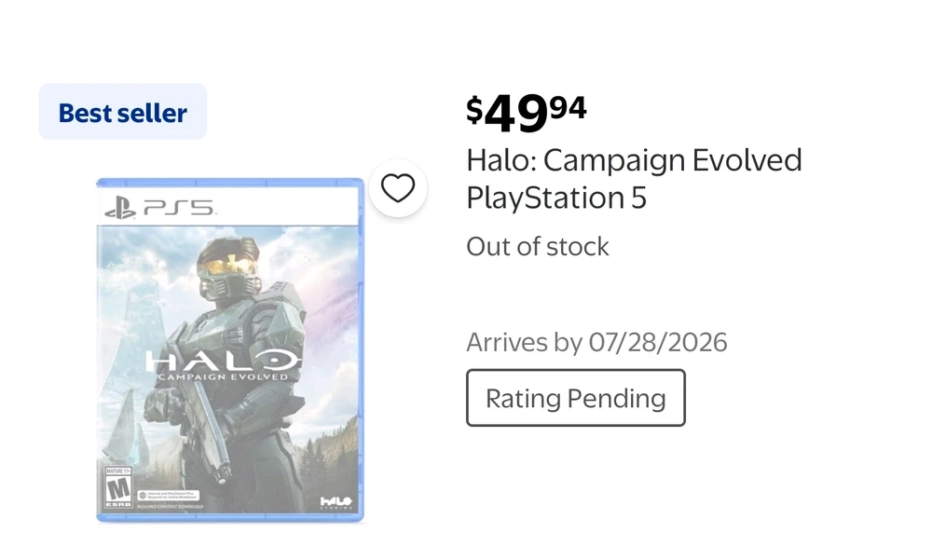Click the PlayStation 5 text in title
This screenshot has height=560, width=932.
click(555, 198)
